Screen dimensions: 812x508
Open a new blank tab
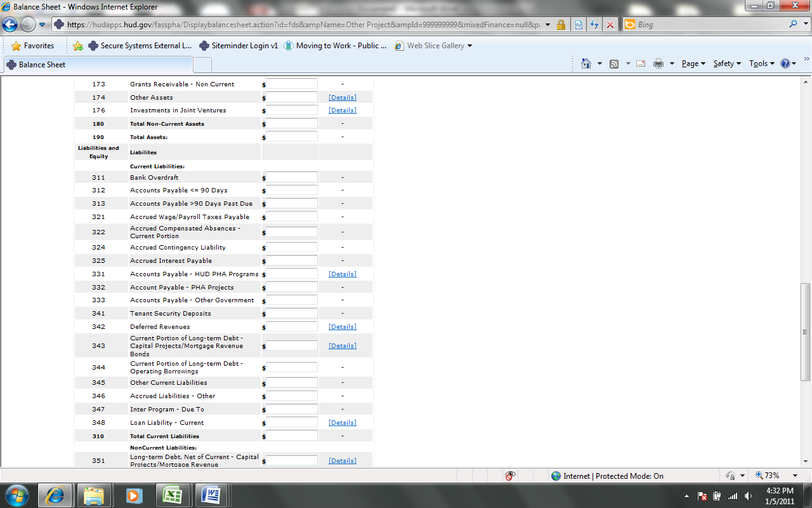tap(202, 65)
